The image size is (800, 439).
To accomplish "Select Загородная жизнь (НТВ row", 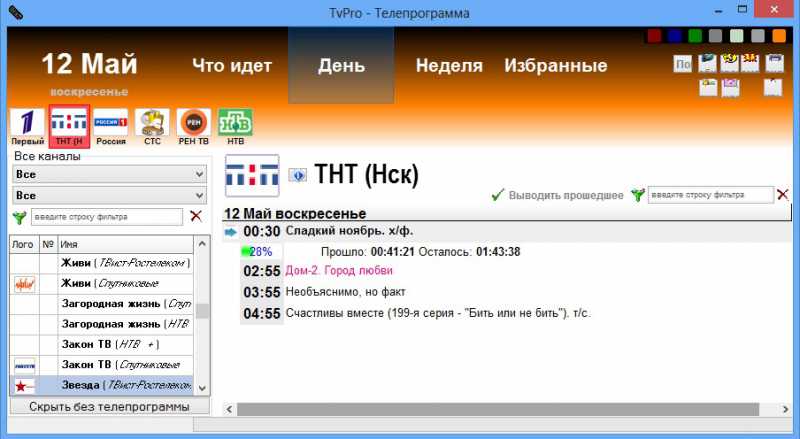I will 102,324.
